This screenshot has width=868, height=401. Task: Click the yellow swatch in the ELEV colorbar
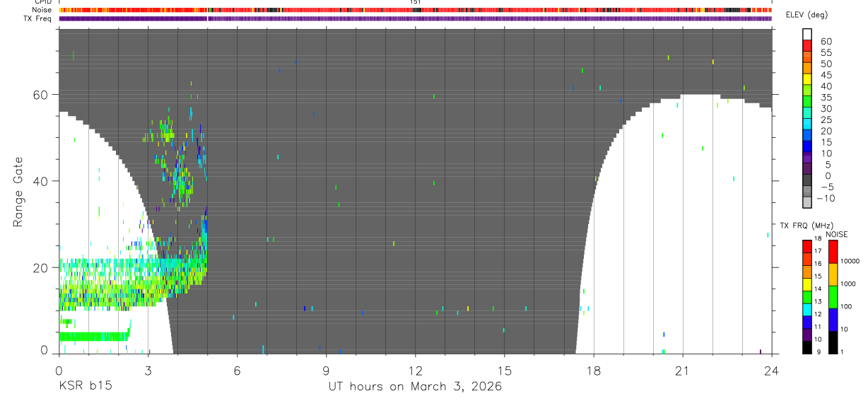coord(807,79)
